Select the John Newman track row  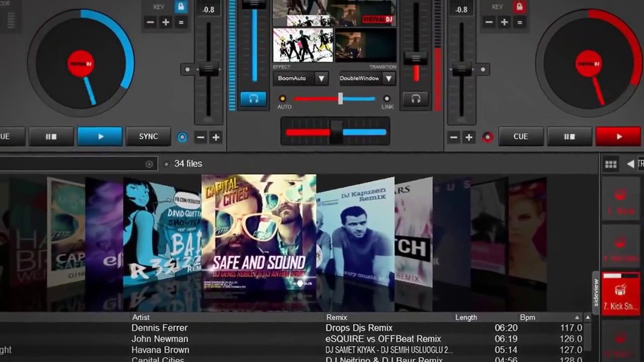pos(292,339)
